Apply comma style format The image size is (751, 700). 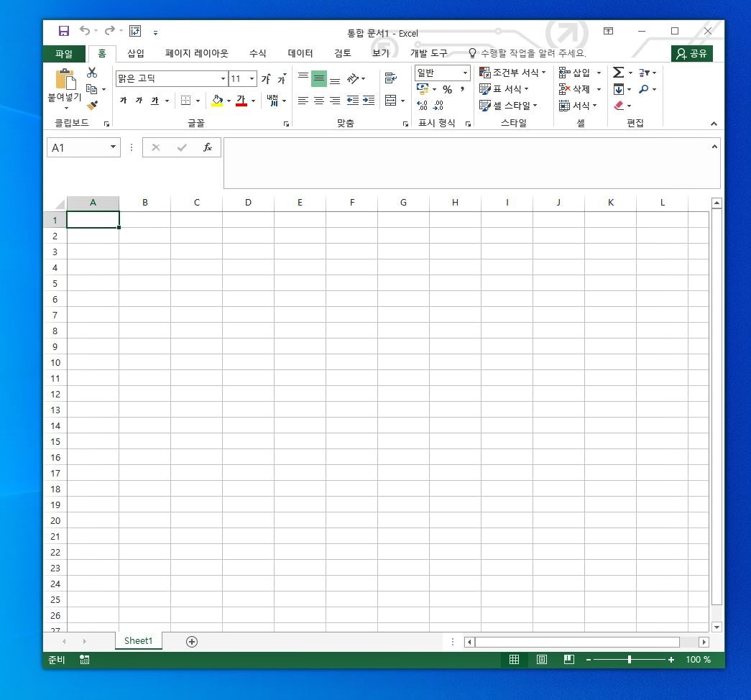pyautogui.click(x=462, y=90)
